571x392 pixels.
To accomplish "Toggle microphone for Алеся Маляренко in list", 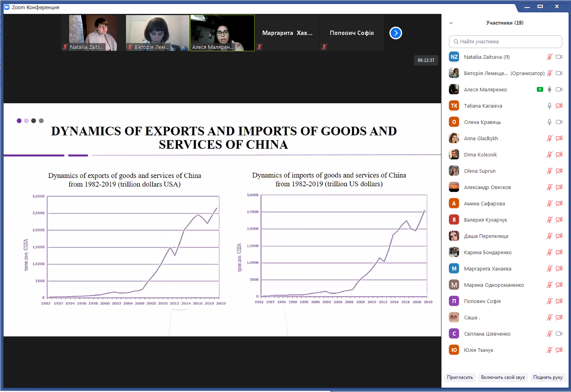I will (549, 89).
